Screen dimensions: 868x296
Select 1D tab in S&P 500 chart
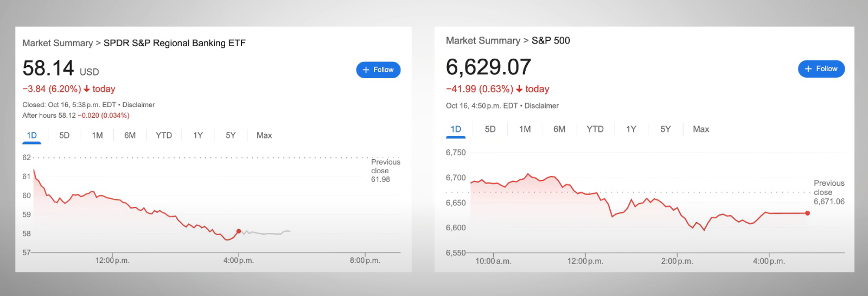pos(456,129)
